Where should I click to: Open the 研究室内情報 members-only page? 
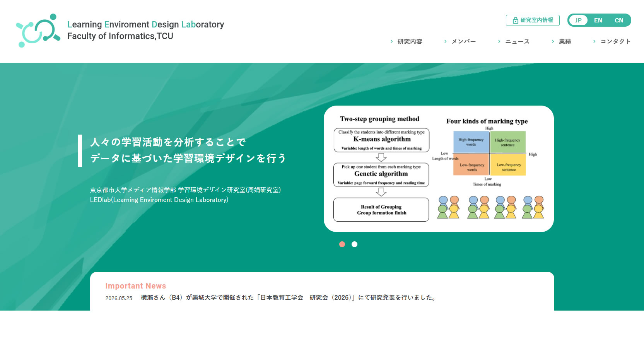point(533,20)
